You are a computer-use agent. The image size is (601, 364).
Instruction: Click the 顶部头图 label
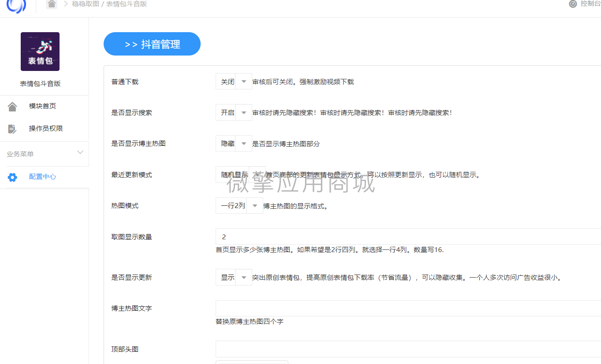(x=125, y=349)
